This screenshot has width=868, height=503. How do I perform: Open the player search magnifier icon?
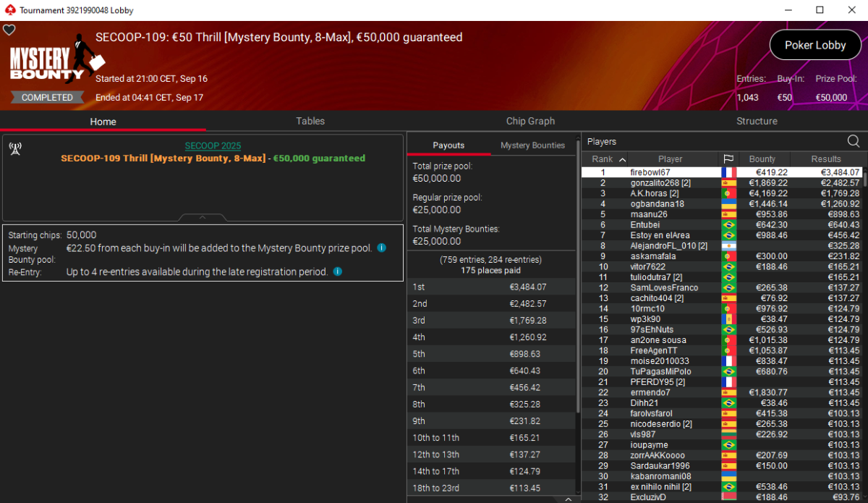click(x=854, y=141)
